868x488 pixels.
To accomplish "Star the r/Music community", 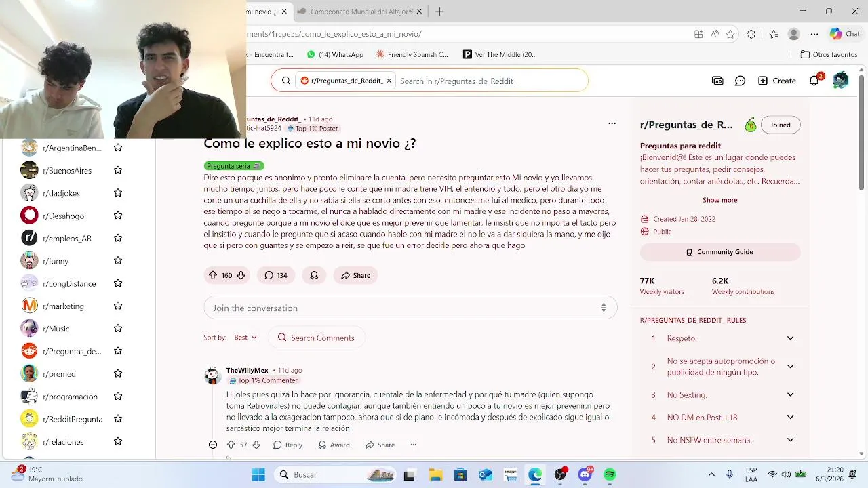I will tap(118, 329).
